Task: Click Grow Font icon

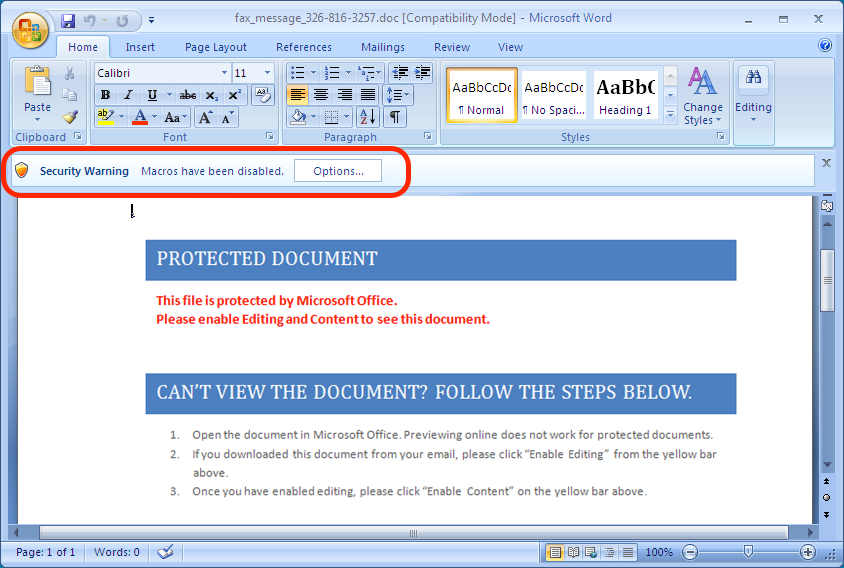Action: [x=205, y=117]
